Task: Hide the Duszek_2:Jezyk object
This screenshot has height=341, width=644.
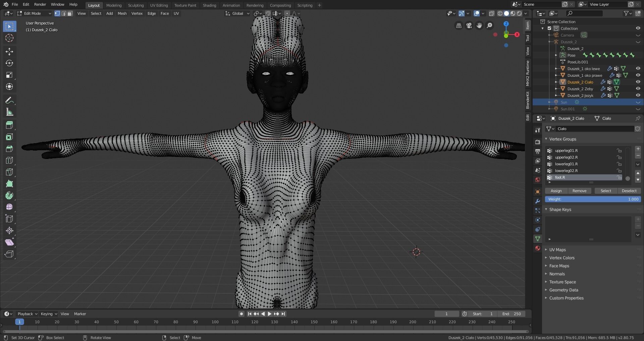Action: 638,96
